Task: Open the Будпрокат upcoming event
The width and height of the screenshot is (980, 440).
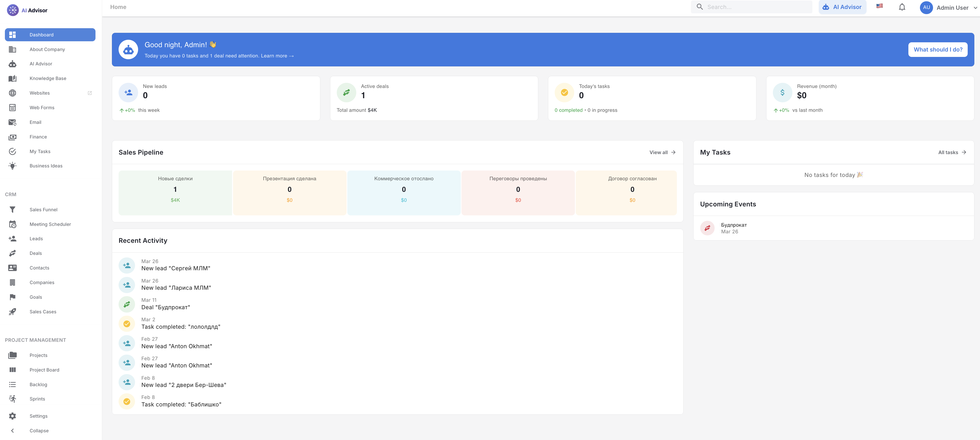Action: 833,228
